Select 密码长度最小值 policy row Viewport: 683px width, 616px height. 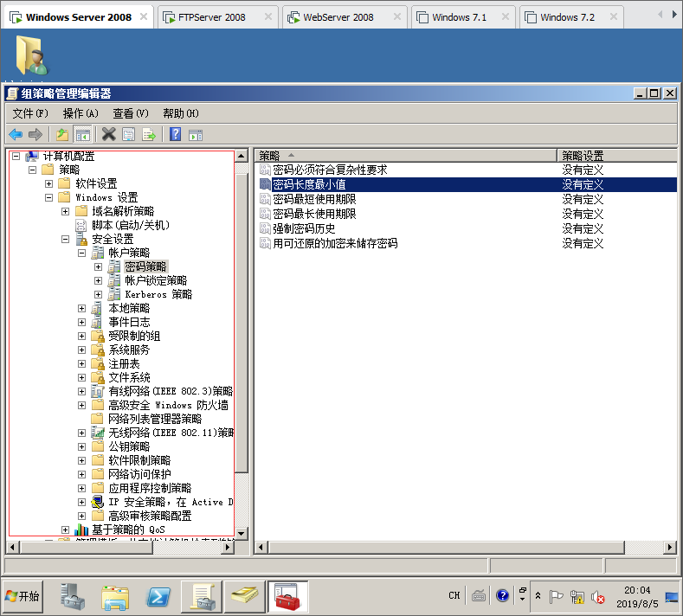click(x=467, y=184)
